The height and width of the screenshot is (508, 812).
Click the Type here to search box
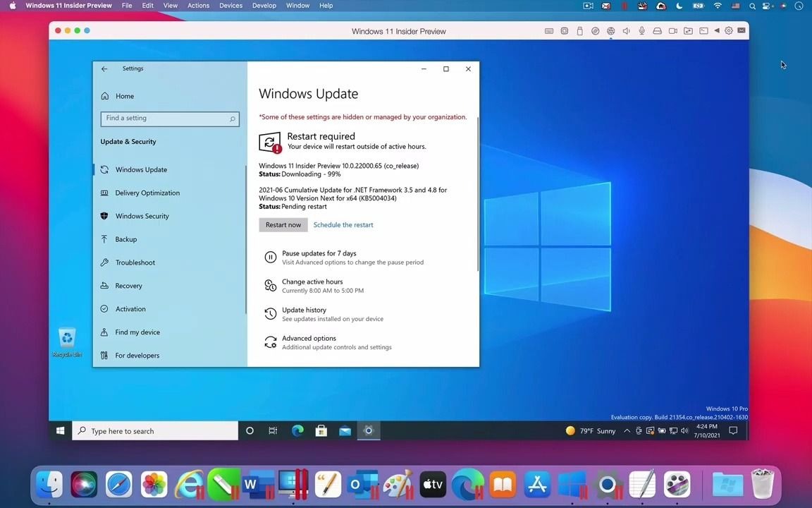(155, 430)
